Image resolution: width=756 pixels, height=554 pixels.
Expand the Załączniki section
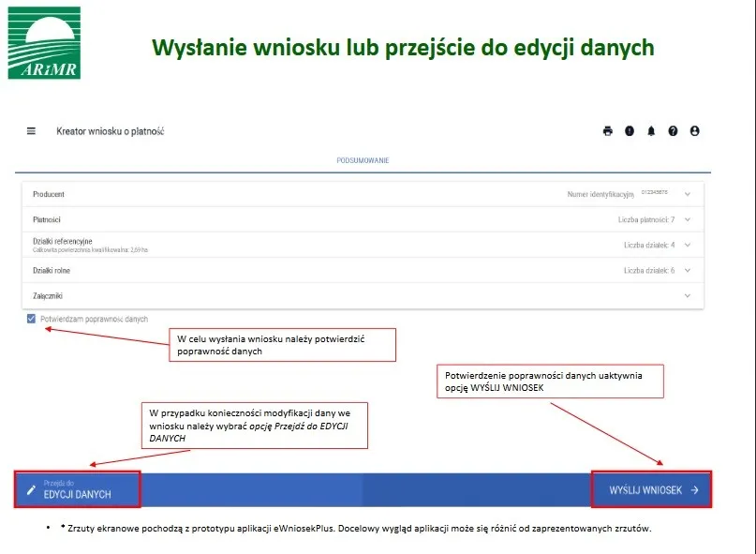tap(687, 295)
